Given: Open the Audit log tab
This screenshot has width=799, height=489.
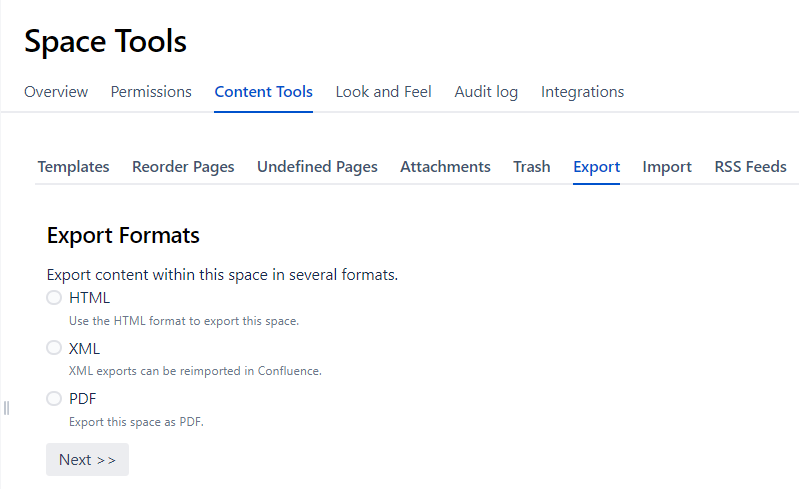Looking at the screenshot, I should tap(486, 92).
